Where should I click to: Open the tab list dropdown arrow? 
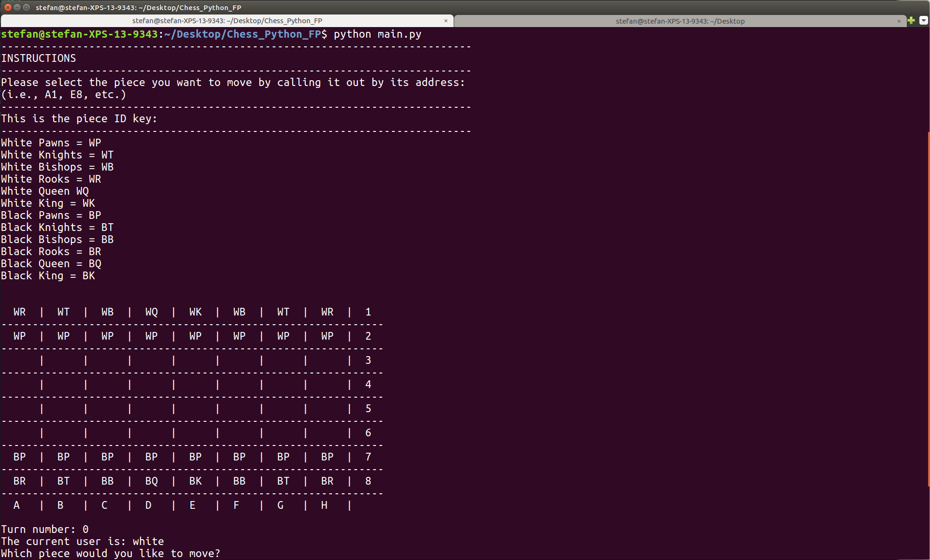pyautogui.click(x=923, y=20)
